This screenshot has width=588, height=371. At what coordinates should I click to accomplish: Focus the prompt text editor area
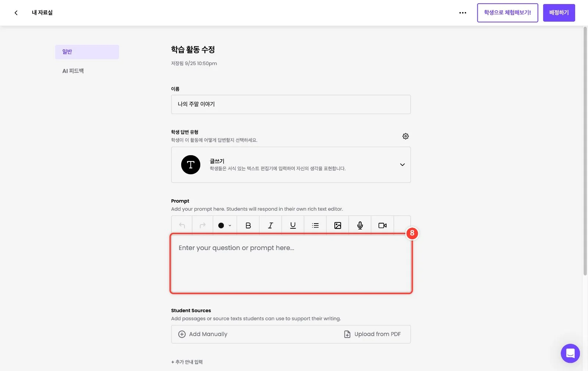click(x=291, y=264)
